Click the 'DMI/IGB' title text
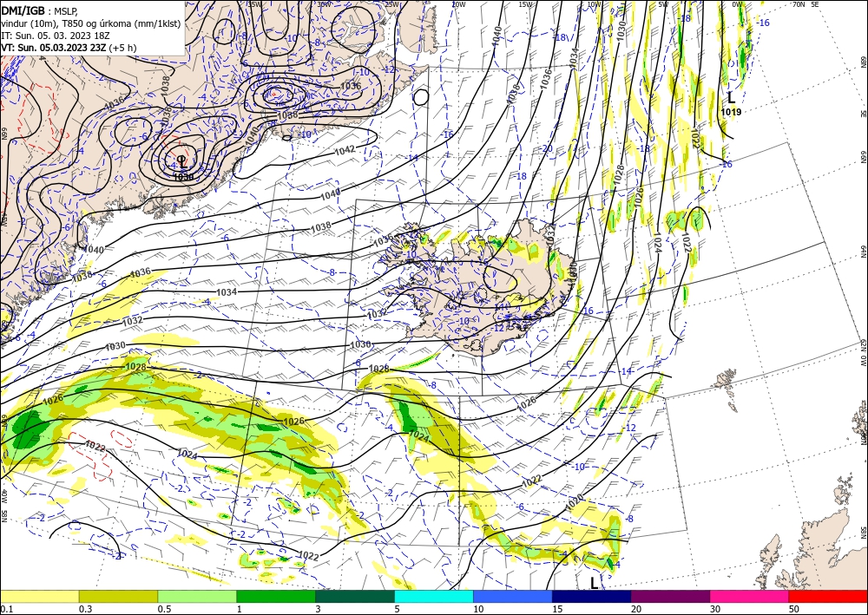The image size is (868, 615). tap(23, 10)
